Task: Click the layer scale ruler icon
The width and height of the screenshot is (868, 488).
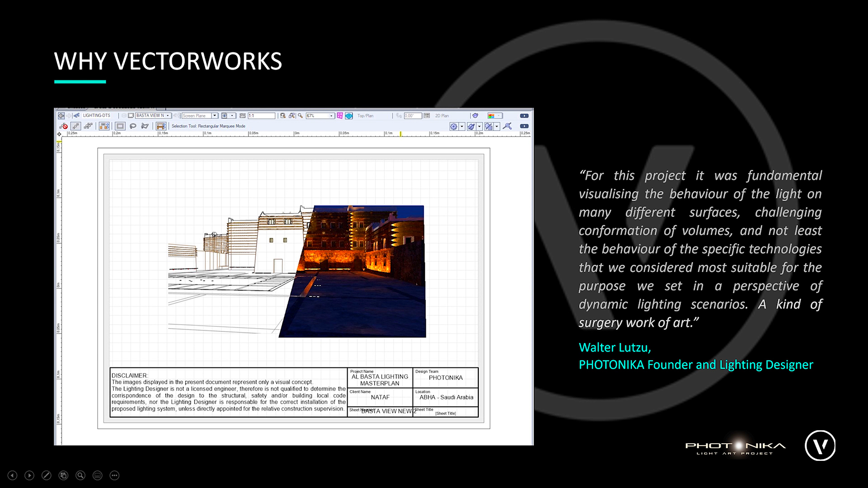Action: [x=242, y=116]
